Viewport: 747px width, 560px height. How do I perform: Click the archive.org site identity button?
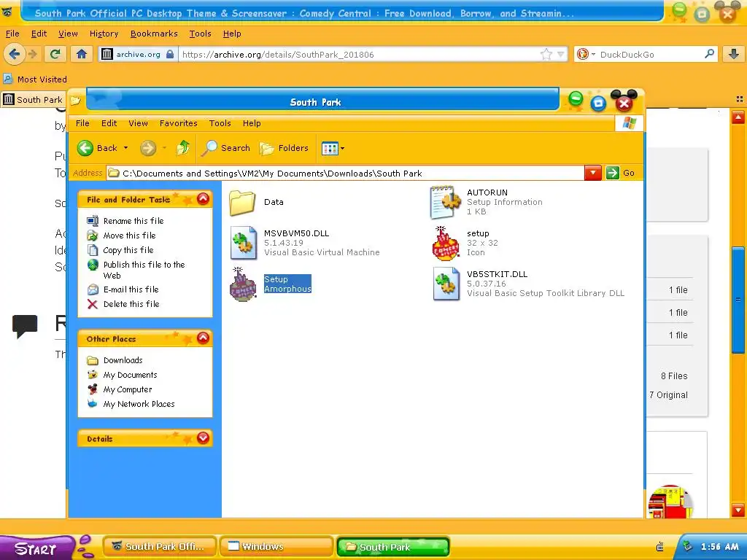138,54
